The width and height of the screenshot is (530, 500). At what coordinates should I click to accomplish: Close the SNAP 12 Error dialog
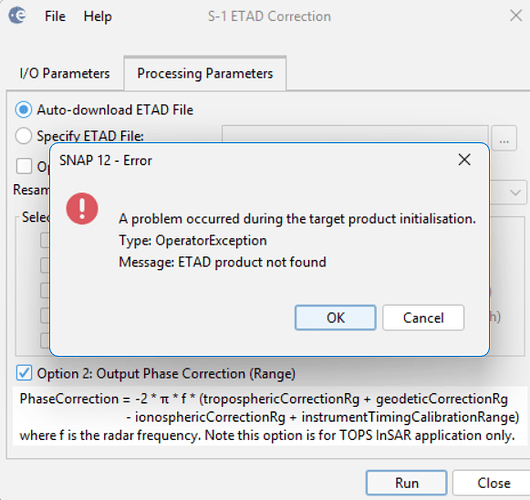tap(464, 160)
